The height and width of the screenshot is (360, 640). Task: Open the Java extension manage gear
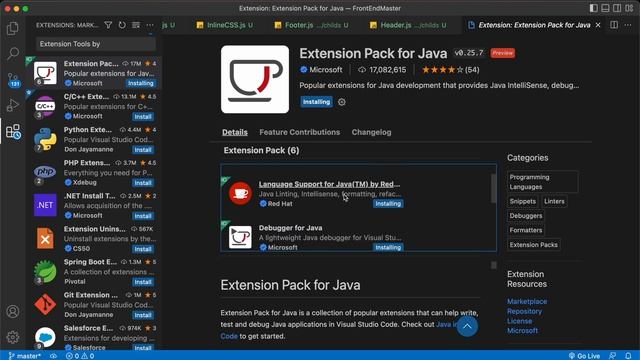[x=342, y=102]
